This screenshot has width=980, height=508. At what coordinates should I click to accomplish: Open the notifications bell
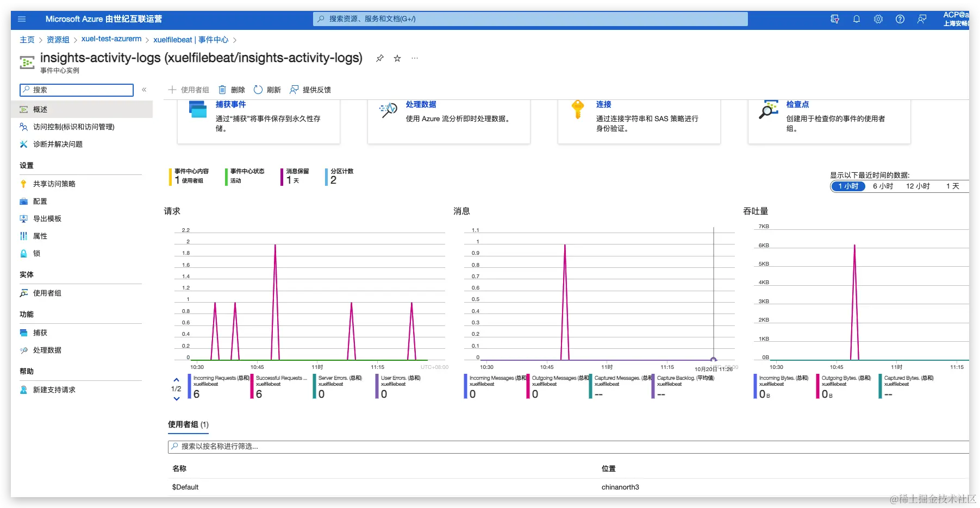pyautogui.click(x=857, y=19)
